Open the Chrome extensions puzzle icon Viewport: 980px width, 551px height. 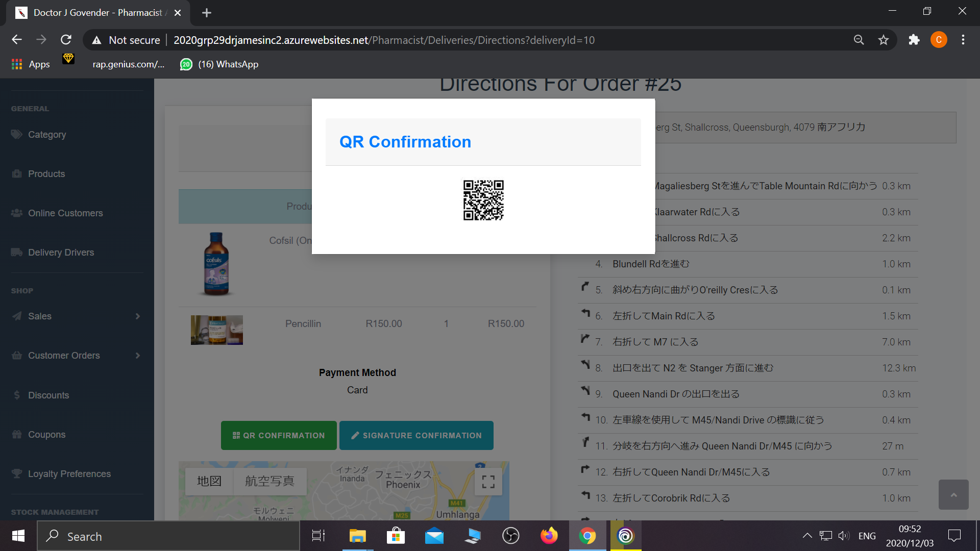pyautogui.click(x=914, y=40)
